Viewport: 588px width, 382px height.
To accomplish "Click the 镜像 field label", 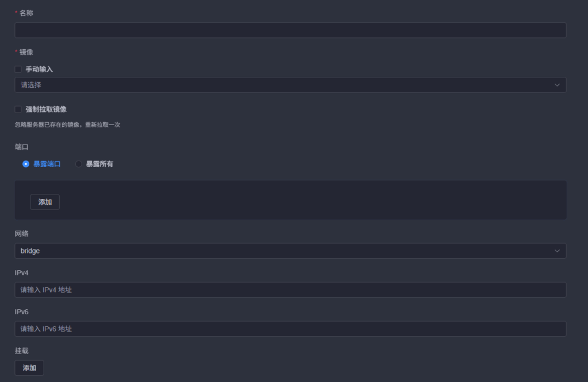I will click(x=26, y=52).
